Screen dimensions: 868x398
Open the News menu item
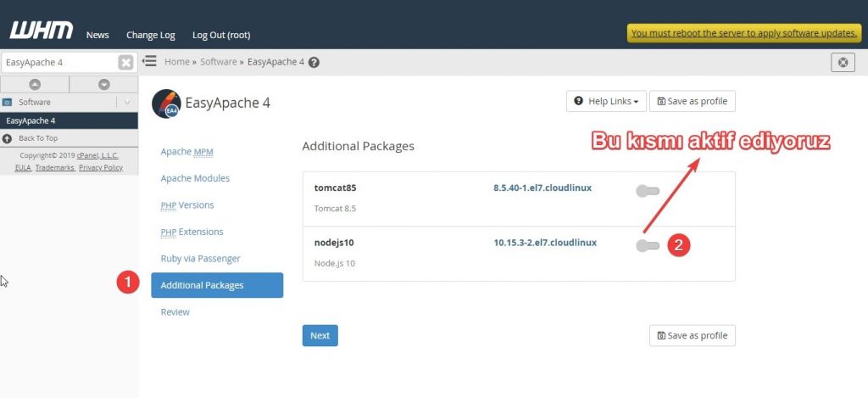(97, 35)
